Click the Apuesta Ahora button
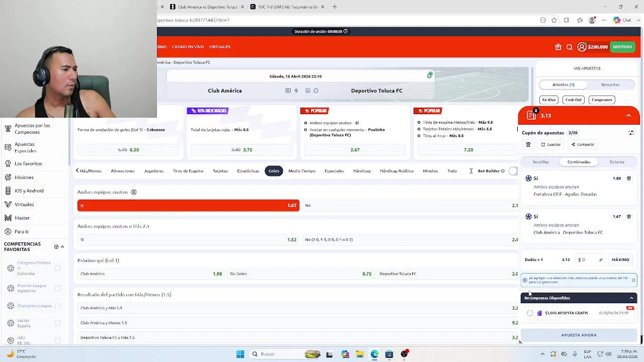 tap(579, 335)
